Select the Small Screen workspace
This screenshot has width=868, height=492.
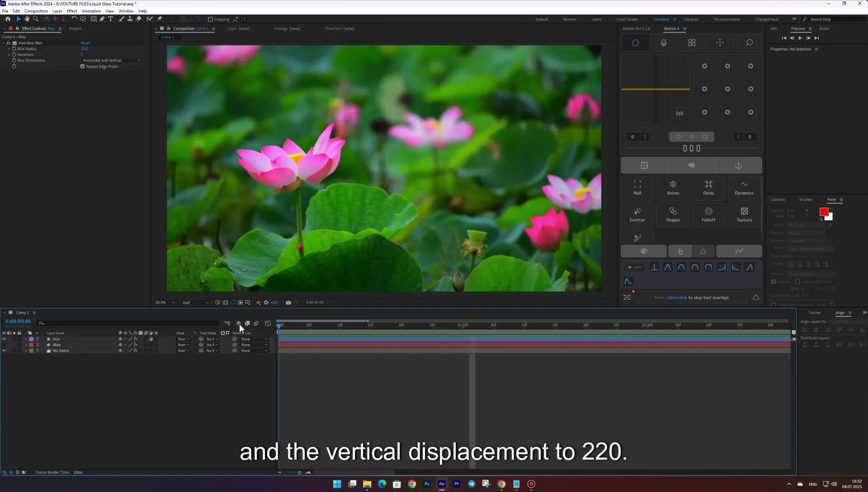627,19
